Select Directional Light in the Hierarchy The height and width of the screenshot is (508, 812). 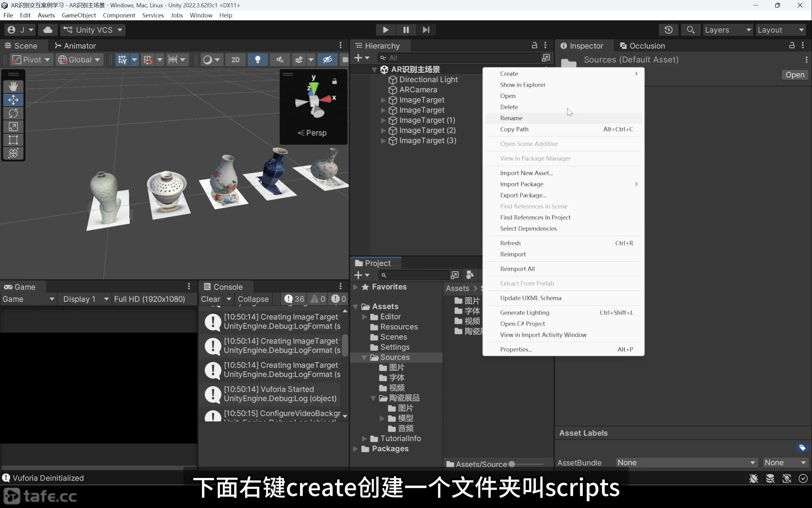click(x=428, y=80)
